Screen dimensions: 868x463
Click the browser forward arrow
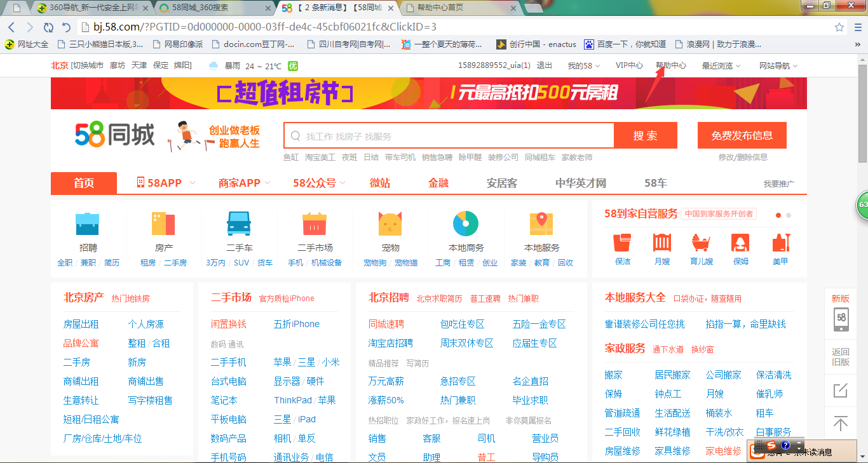[x=30, y=27]
